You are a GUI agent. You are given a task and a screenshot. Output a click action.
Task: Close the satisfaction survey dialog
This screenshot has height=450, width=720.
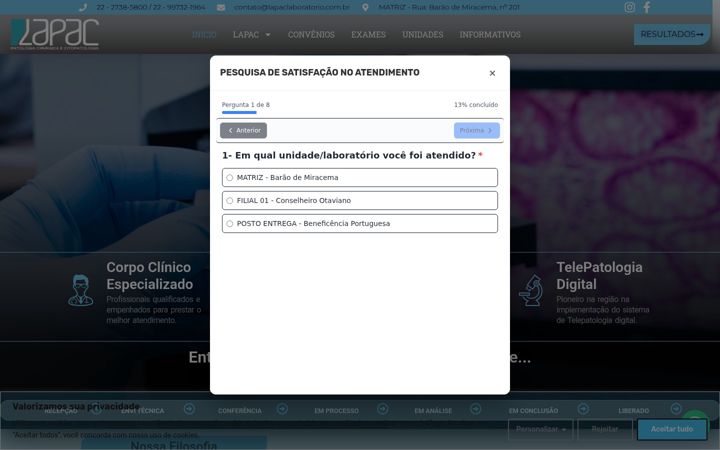(492, 73)
